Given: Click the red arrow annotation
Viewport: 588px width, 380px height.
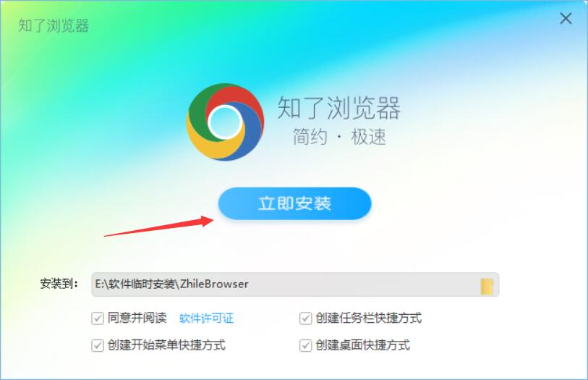Looking at the screenshot, I should tap(159, 227).
